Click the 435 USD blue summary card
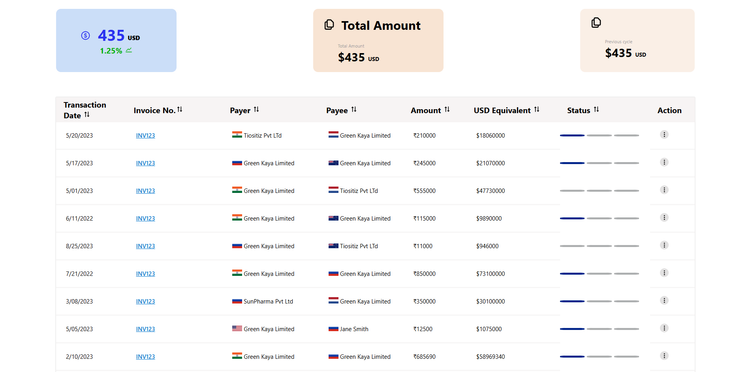 116,40
